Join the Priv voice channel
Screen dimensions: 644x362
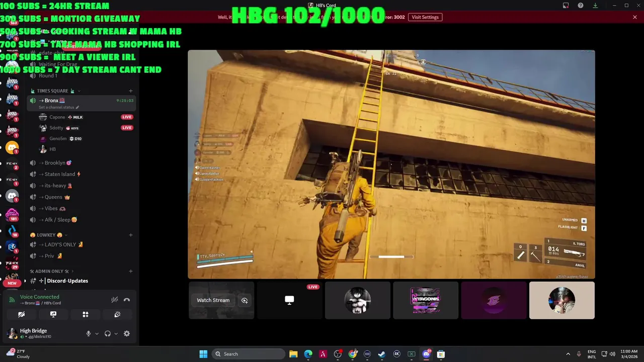pyautogui.click(x=83, y=256)
